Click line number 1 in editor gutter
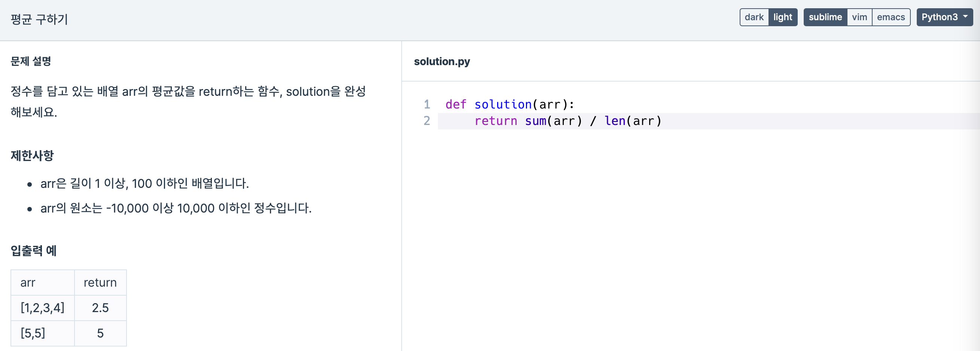Viewport: 980px width, 351px height. (427, 104)
